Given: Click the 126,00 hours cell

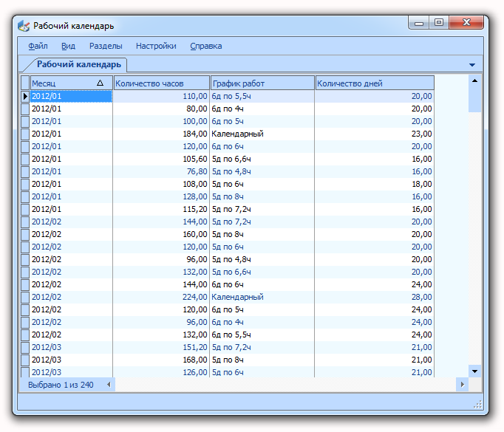Looking at the screenshot, I should pos(161,372).
